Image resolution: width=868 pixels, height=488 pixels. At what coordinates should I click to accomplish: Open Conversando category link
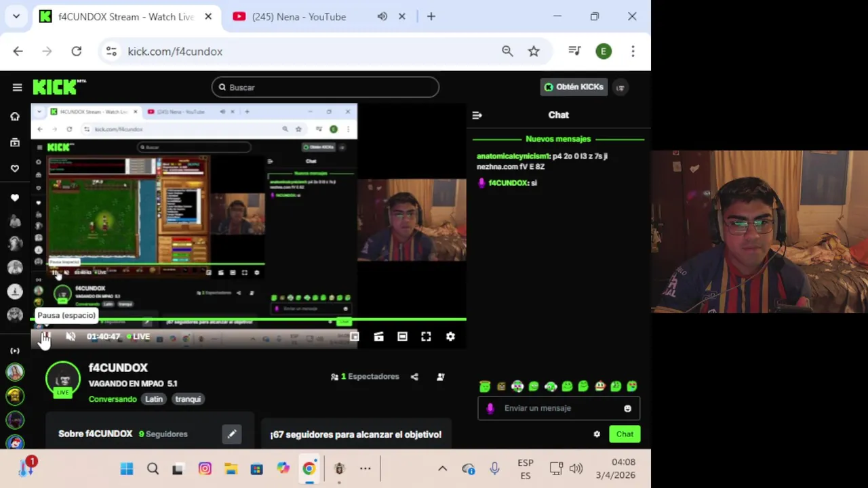[113, 399]
